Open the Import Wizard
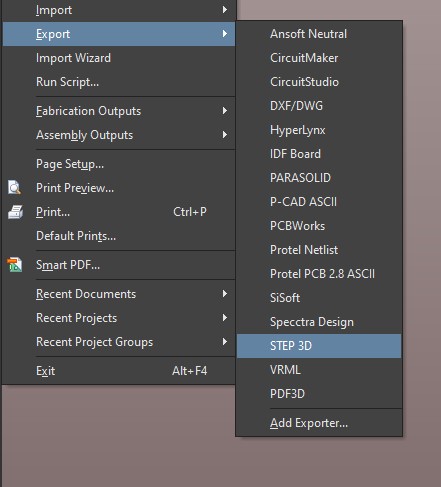 point(119,58)
